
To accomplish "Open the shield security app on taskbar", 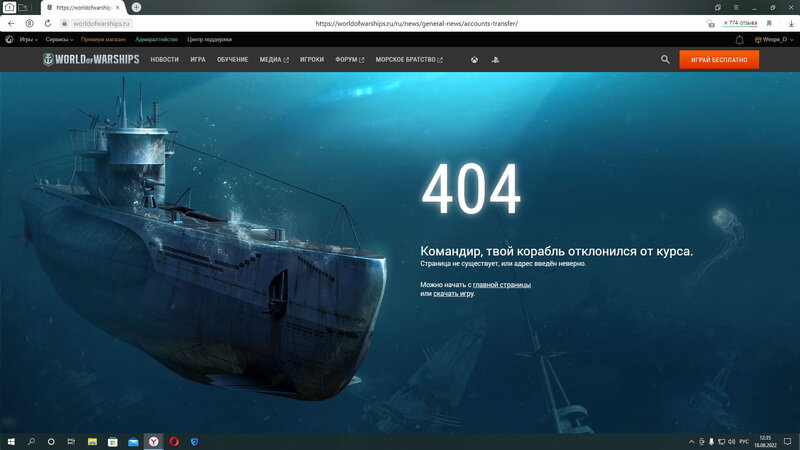I will pos(194,441).
